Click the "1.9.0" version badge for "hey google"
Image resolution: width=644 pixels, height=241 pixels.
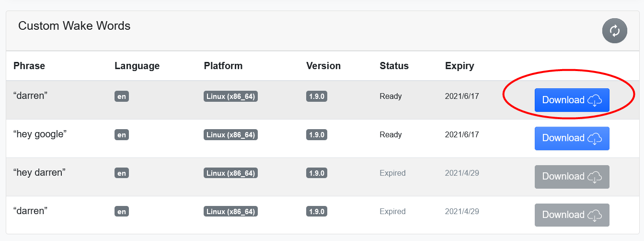point(317,135)
